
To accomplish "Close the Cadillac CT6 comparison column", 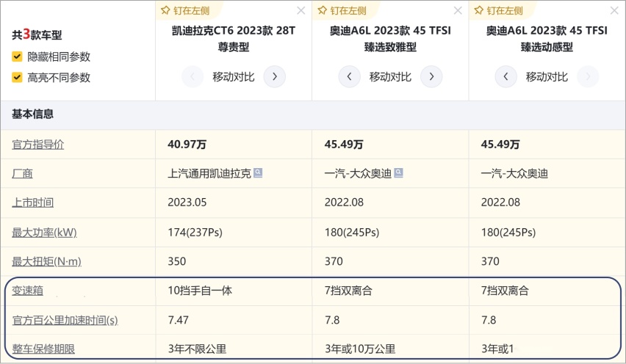I will [x=301, y=11].
